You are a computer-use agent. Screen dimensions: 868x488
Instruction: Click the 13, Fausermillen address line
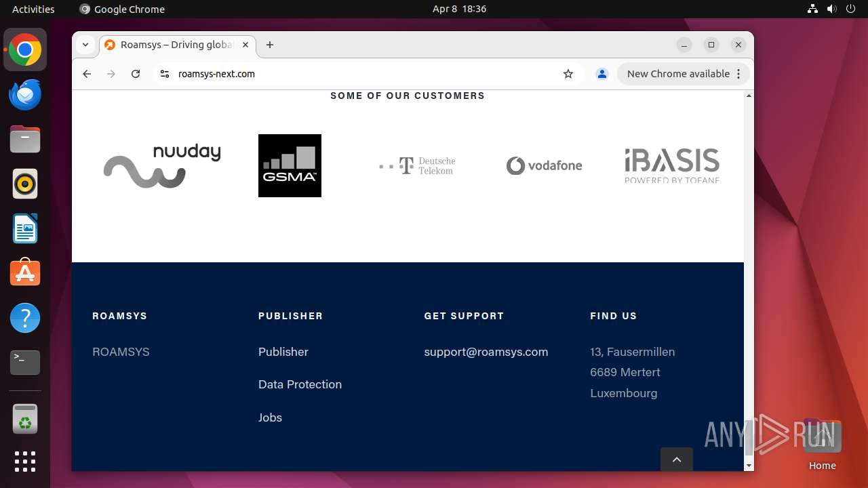633,352
